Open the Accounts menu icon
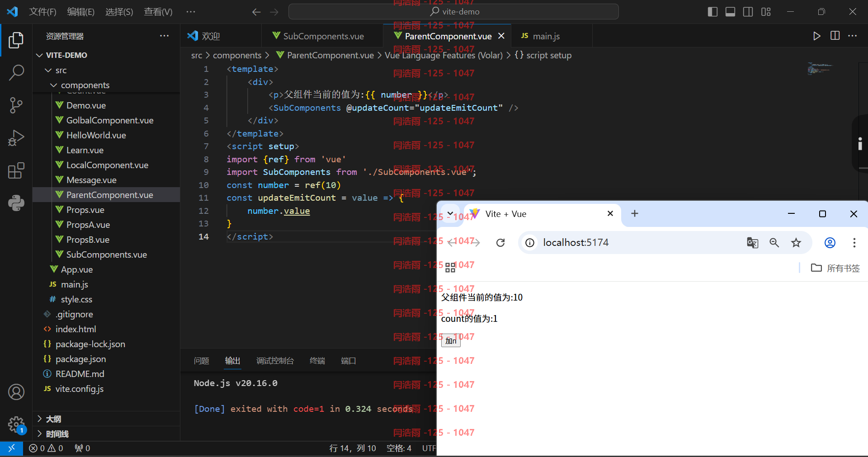Viewport: 868px width, 457px height. point(16,392)
